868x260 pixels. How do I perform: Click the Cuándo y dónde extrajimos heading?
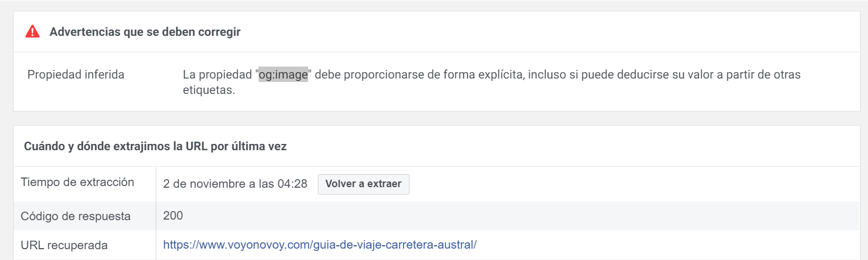[155, 146]
